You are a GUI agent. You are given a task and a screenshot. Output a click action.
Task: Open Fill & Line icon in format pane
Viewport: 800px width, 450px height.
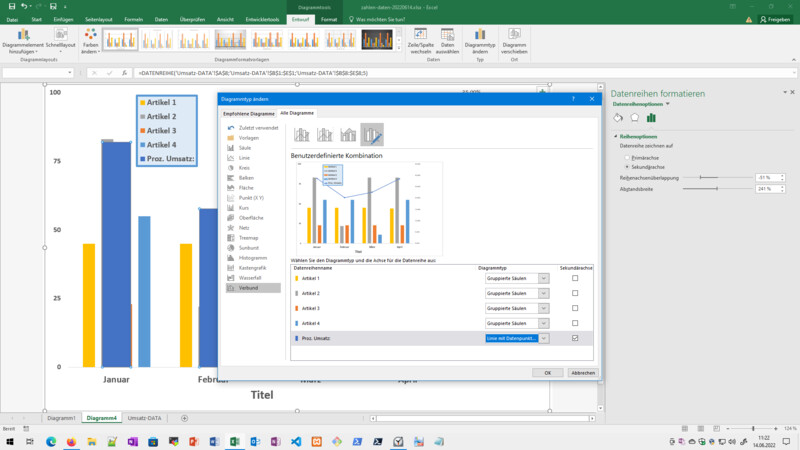[618, 118]
